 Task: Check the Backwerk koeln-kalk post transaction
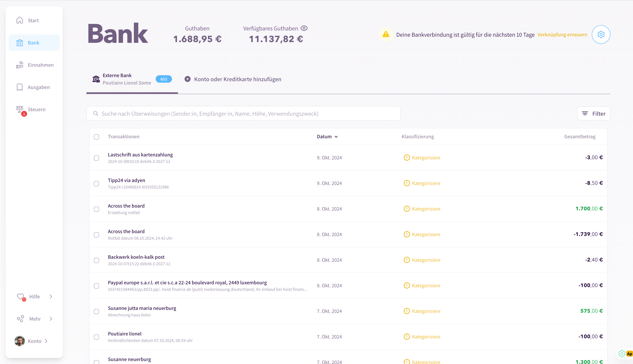click(97, 260)
